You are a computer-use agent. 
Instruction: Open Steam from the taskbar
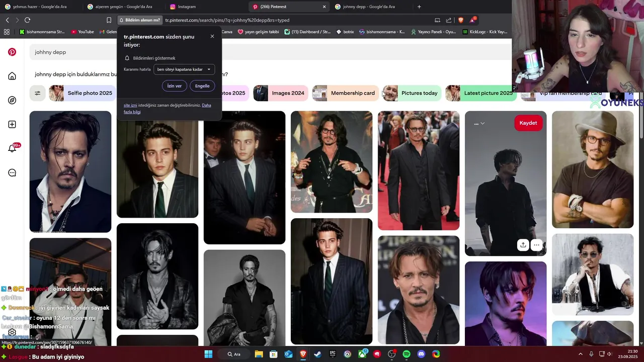[317, 354]
